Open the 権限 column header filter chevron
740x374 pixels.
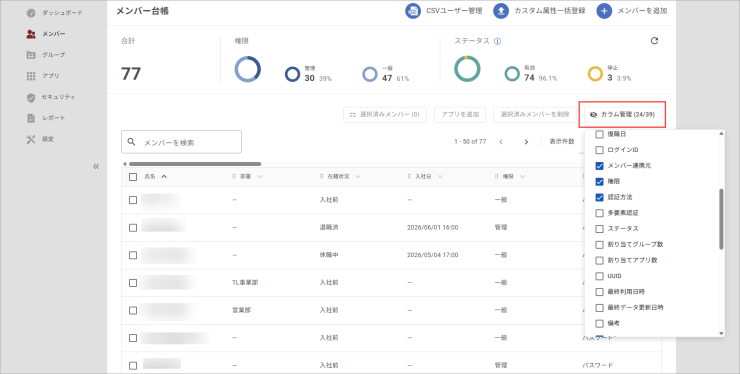[x=522, y=177]
